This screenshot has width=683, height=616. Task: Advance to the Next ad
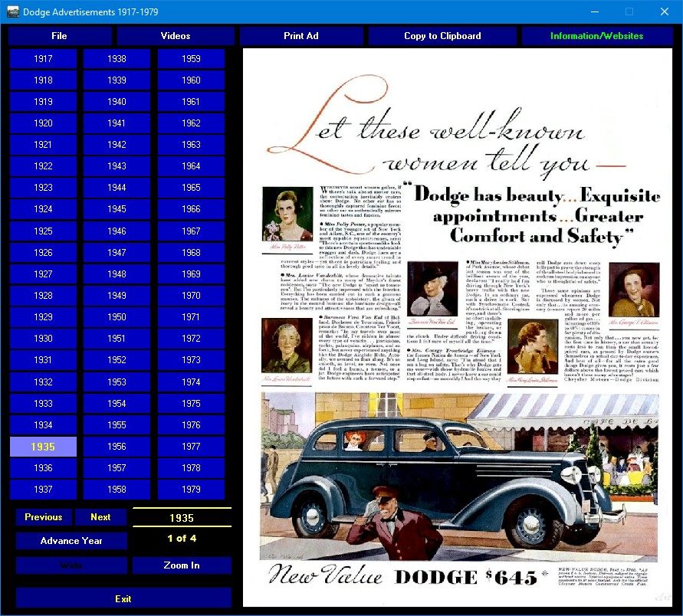[100, 517]
